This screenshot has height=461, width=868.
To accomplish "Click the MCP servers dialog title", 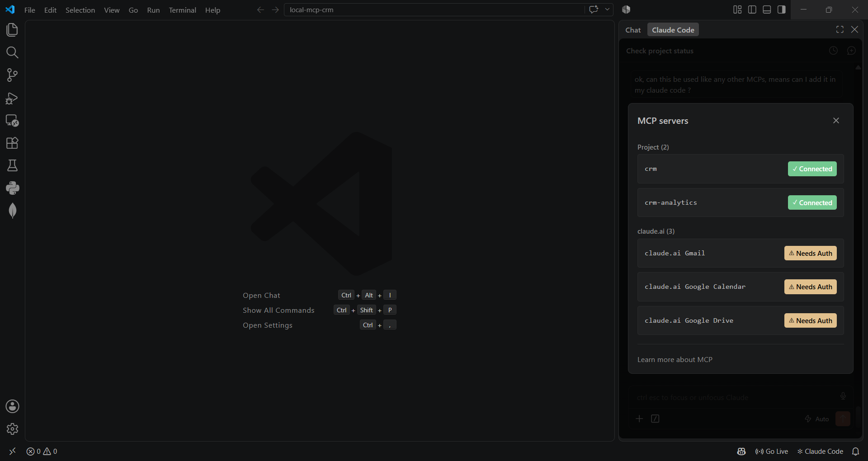I will coord(663,121).
